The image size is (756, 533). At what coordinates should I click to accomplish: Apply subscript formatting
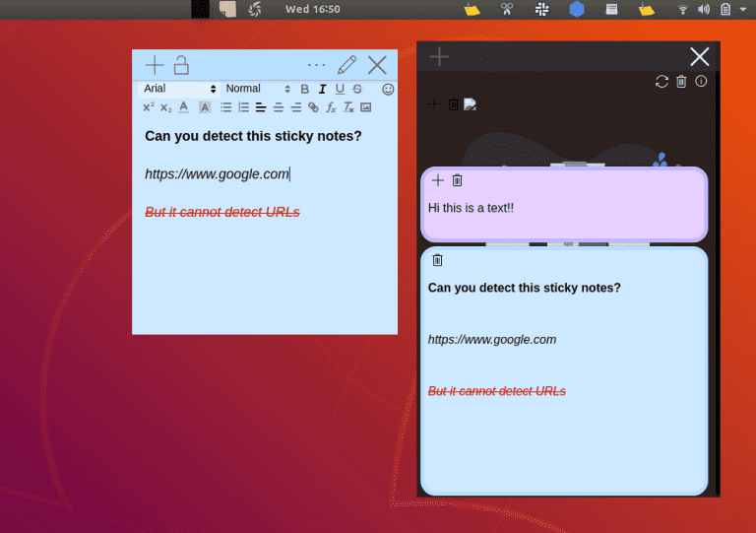point(165,107)
